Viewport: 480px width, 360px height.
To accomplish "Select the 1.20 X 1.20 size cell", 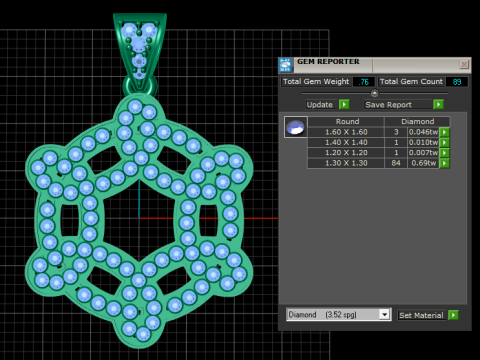I will [x=346, y=153].
